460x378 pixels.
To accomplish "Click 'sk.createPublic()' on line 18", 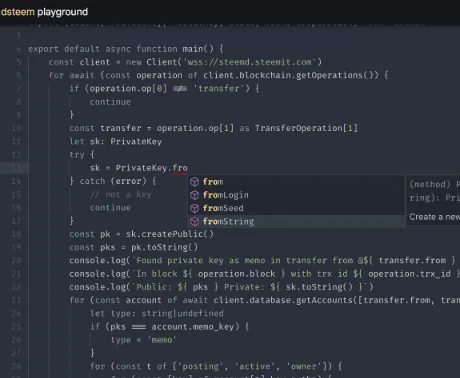I will coord(170,234).
